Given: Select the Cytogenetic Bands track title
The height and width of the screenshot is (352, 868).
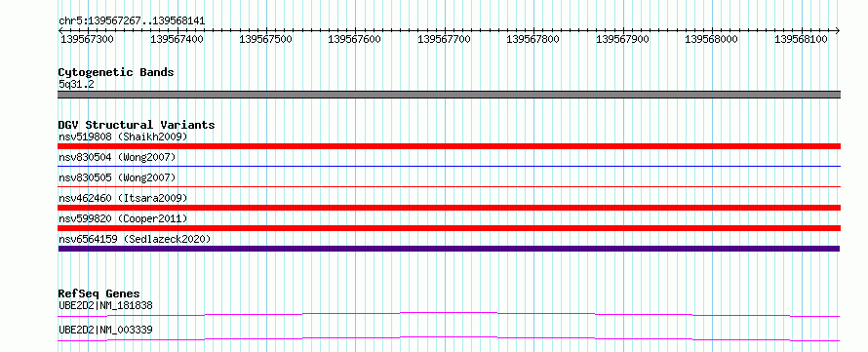Looking at the screenshot, I should coord(116,72).
